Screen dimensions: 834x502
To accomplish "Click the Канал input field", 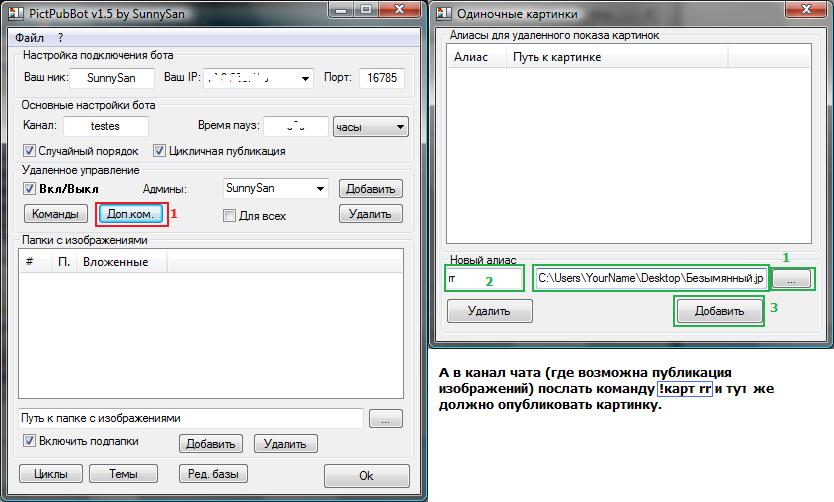I will point(105,127).
